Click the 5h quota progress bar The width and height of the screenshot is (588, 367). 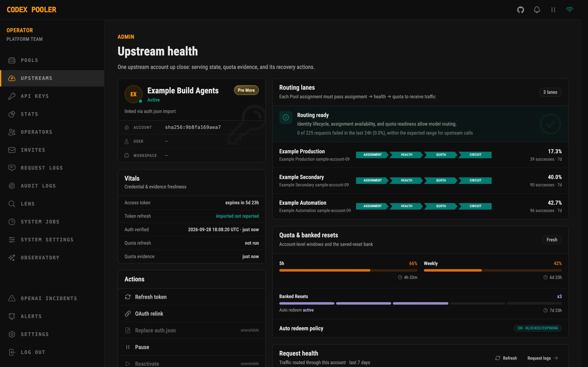[x=348, y=270]
